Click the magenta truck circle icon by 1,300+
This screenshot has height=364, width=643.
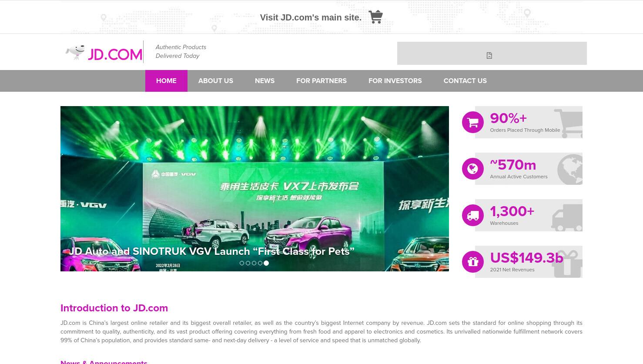point(473,215)
